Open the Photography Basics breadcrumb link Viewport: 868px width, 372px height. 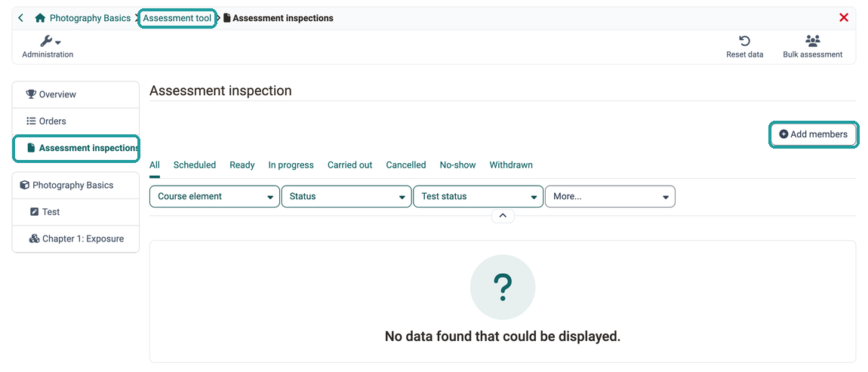pyautogui.click(x=91, y=18)
